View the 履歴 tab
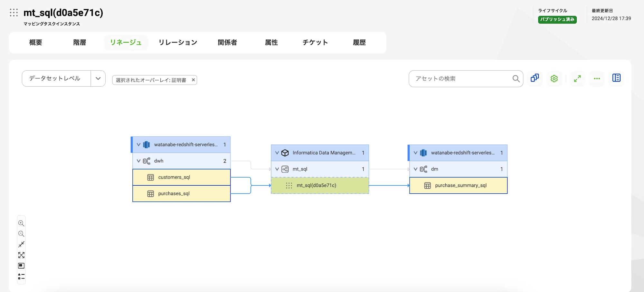The image size is (644, 292). 359,43
